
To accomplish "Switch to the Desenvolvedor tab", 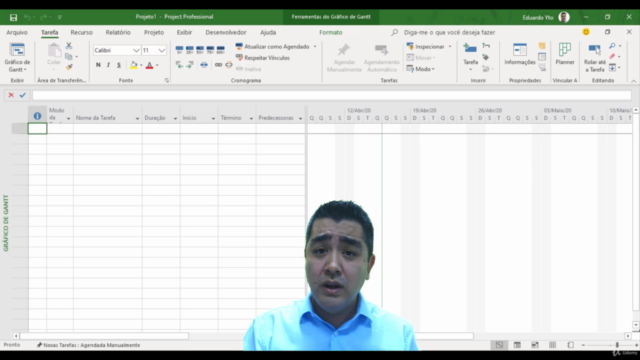I will coord(226,32).
